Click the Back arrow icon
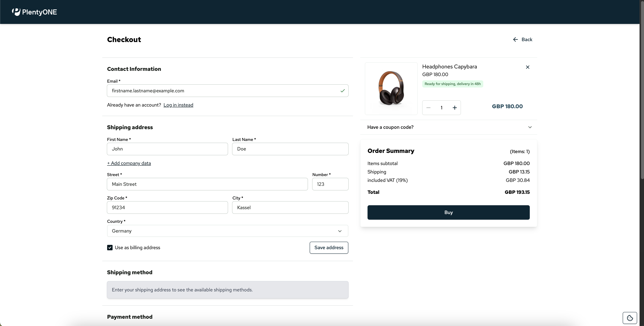This screenshot has height=326, width=644. [515, 40]
